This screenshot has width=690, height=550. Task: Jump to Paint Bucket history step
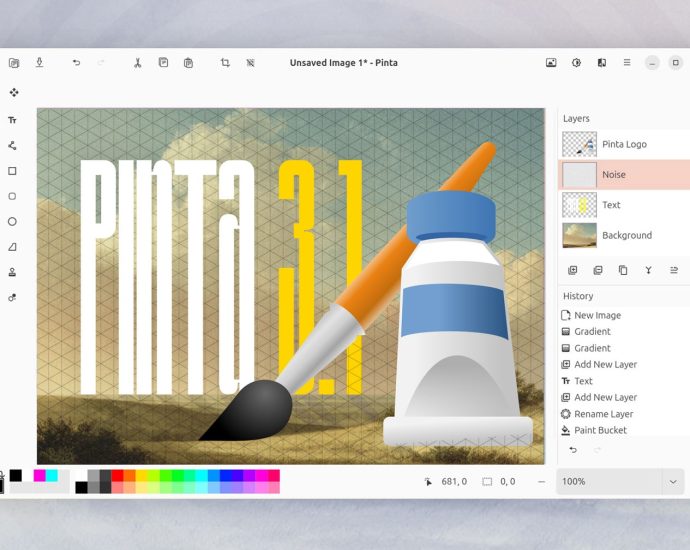click(600, 430)
